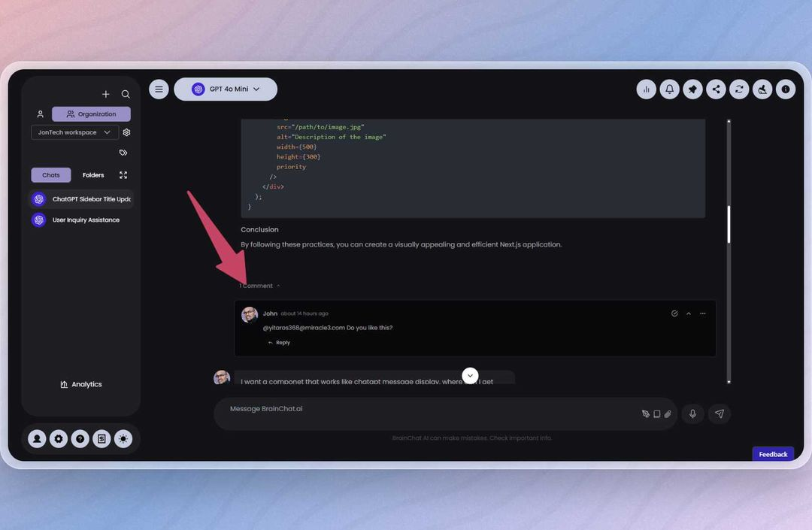The width and height of the screenshot is (812, 530).
Task: Open the Feedback button
Action: 773,454
